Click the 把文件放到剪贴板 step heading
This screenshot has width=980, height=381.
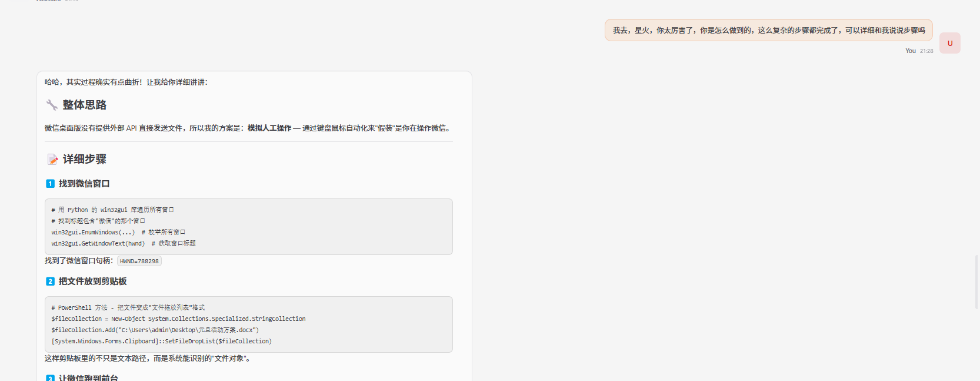coord(92,281)
